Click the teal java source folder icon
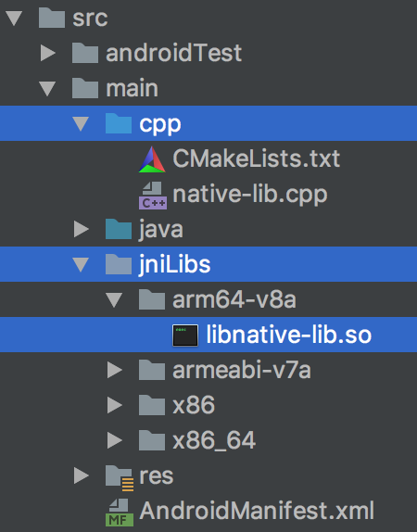 [x=119, y=229]
